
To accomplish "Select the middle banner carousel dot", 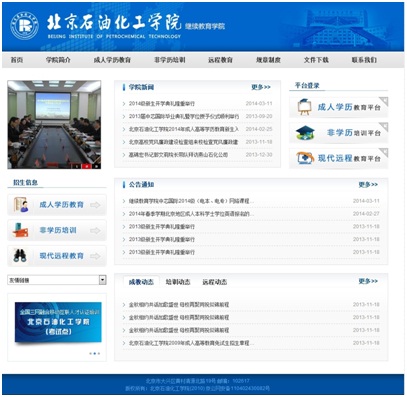I will click(x=94, y=353).
